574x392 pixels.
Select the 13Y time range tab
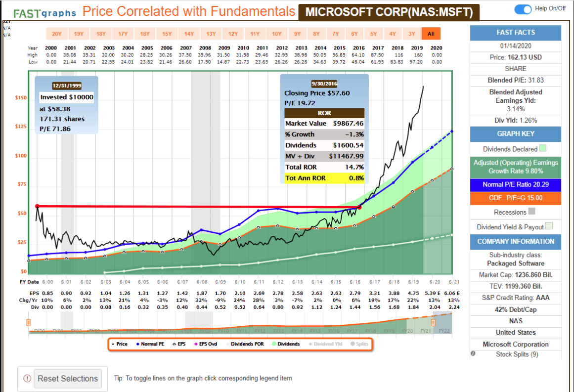point(211,34)
